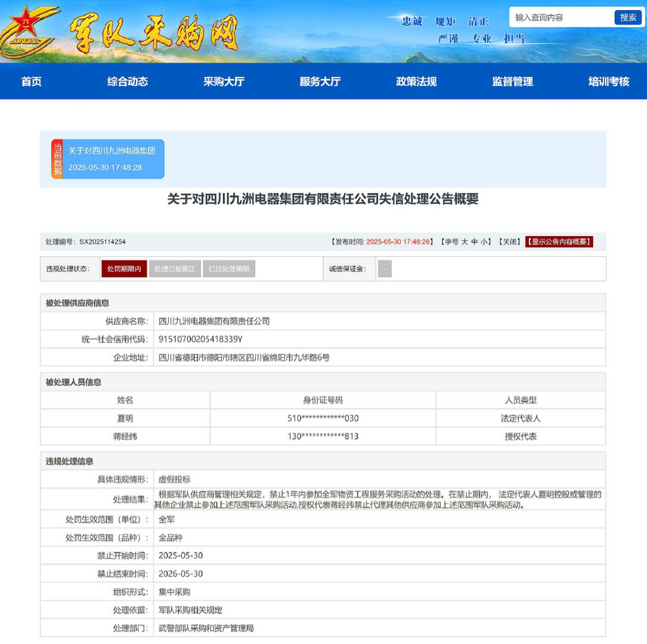647x644 pixels.
Task: Click the 军队采购相关规定 basis value
Action: 190,610
